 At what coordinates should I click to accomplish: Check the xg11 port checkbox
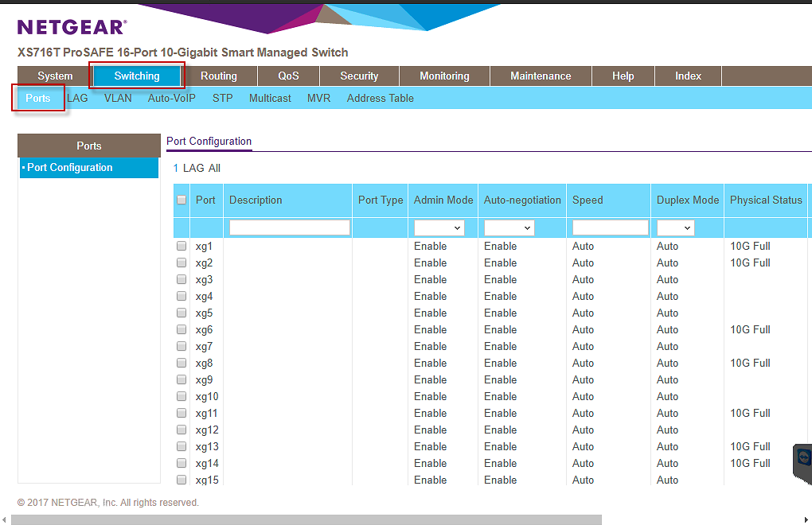[x=182, y=413]
